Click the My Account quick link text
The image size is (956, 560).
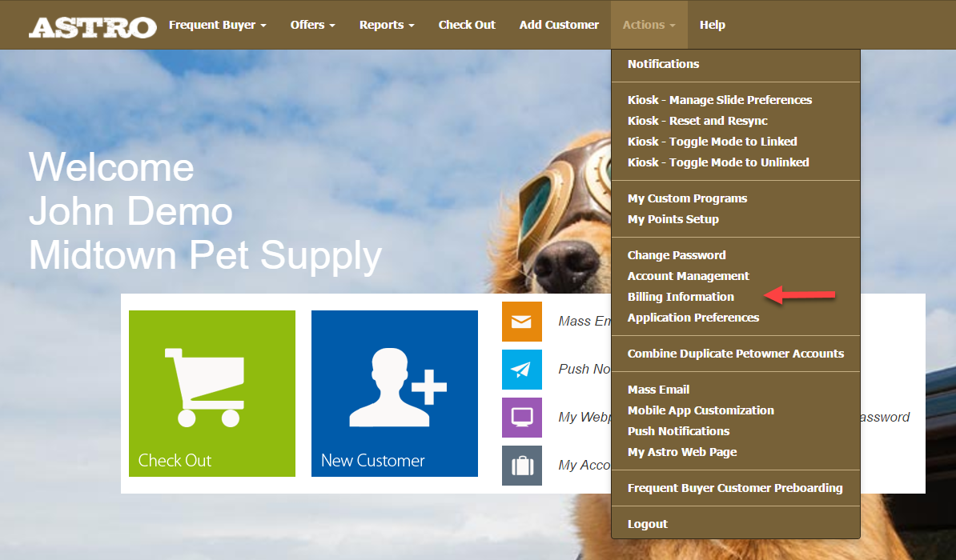pos(584,466)
